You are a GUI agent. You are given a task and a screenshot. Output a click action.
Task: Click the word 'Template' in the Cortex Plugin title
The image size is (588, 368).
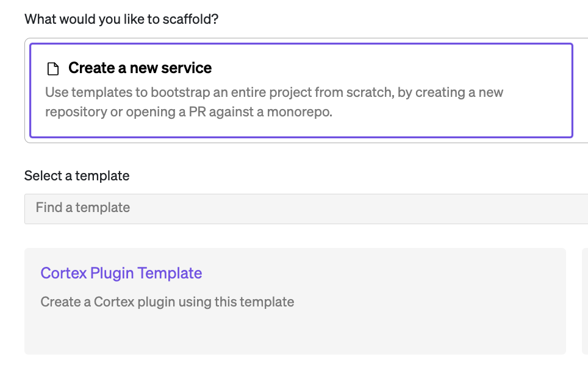tap(170, 273)
